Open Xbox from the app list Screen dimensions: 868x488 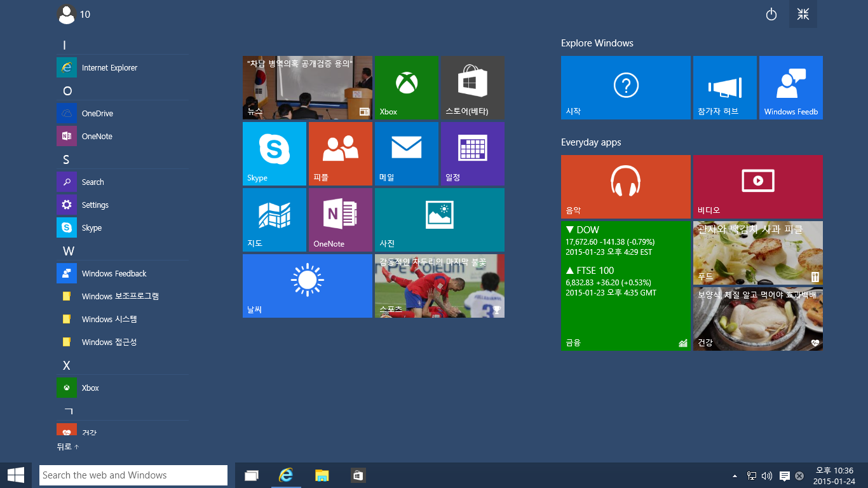coord(122,388)
